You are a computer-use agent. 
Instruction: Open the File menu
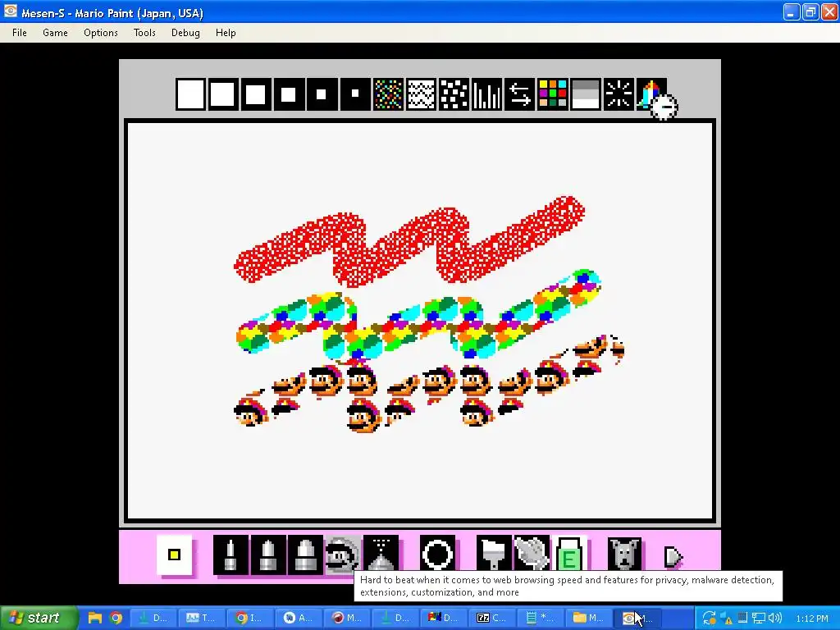(x=20, y=33)
